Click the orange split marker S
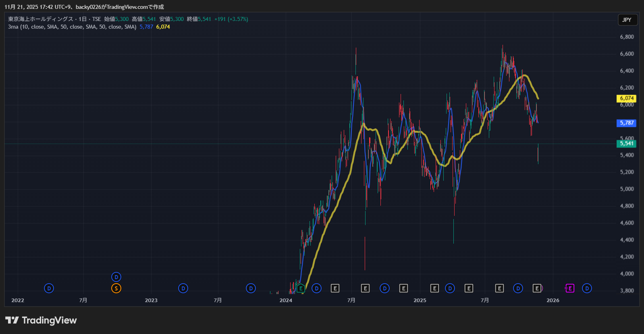This screenshot has width=644, height=334. [x=116, y=288]
